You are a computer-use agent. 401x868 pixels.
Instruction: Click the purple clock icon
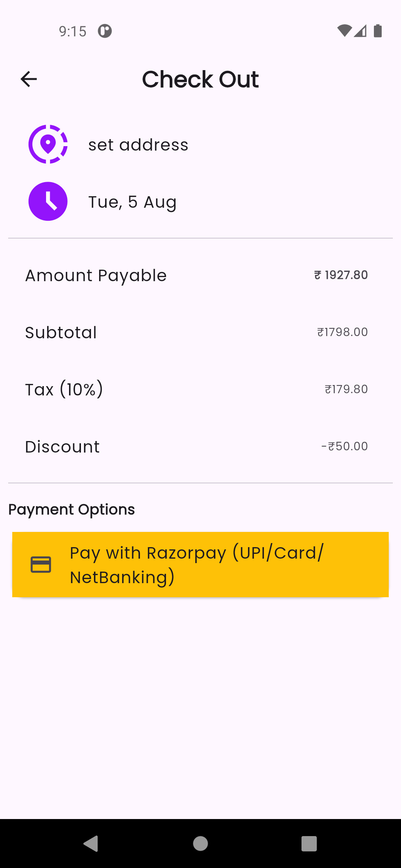(48, 201)
